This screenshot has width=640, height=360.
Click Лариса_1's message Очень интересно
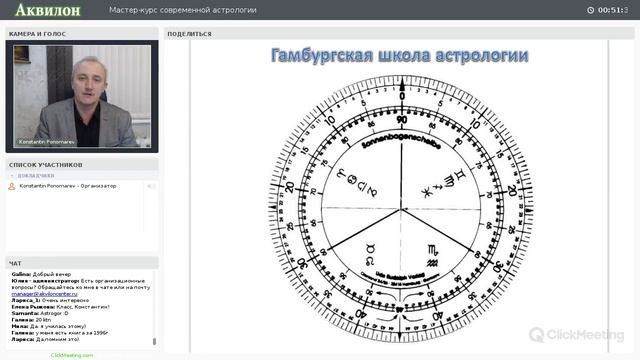pyautogui.click(x=50, y=300)
